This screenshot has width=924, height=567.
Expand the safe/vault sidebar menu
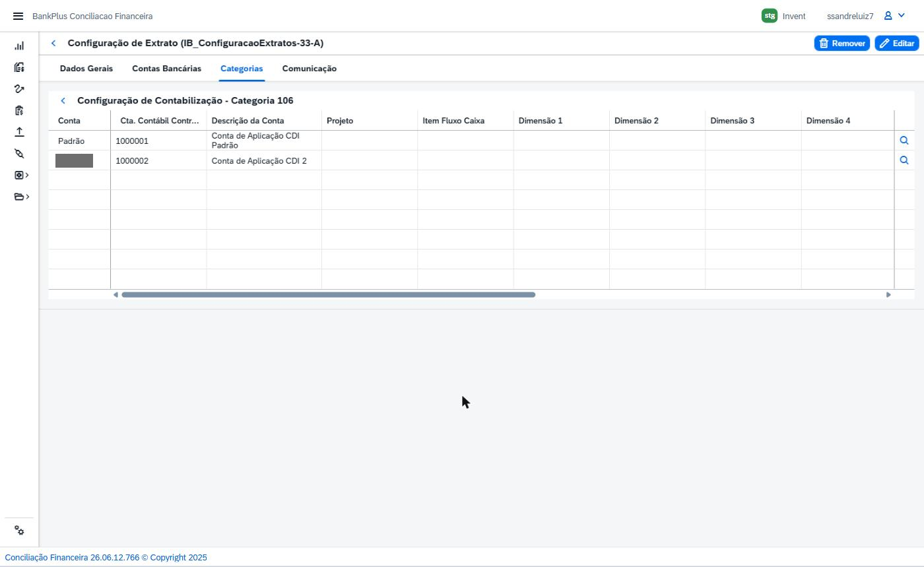(21, 175)
